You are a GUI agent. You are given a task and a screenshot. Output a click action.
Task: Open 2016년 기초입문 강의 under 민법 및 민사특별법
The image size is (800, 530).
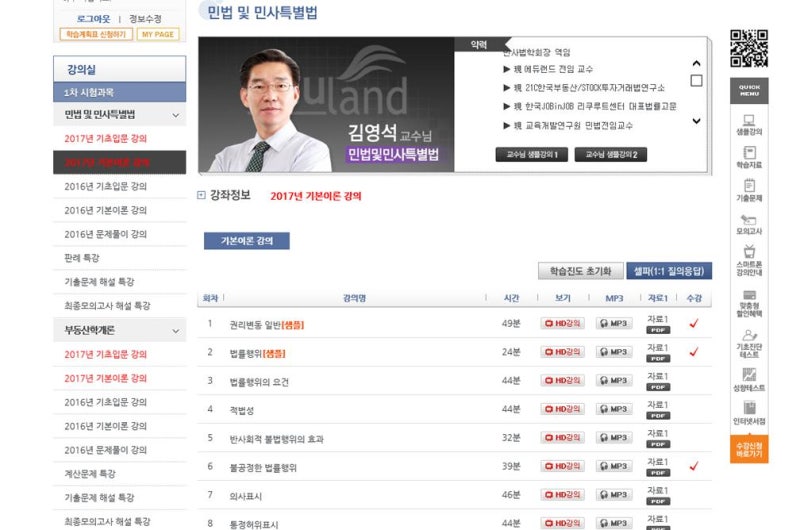[106, 187]
